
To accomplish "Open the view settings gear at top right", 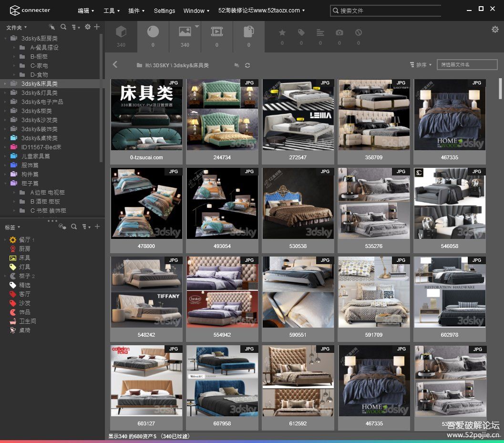I will [x=495, y=30].
